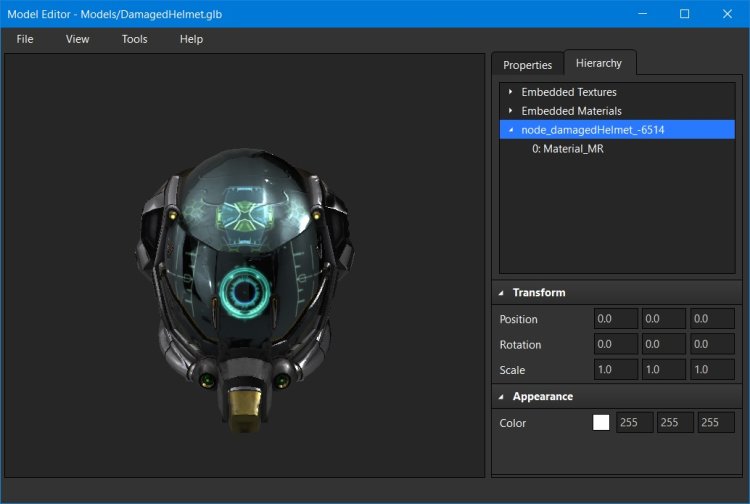Open the View menu
Viewport: 750px width, 504px height.
[x=77, y=39]
